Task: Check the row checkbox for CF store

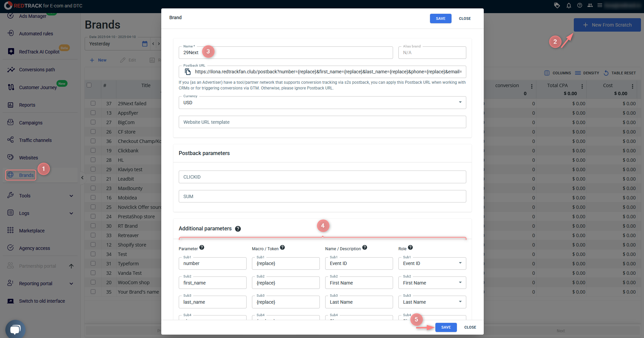Action: (x=93, y=132)
